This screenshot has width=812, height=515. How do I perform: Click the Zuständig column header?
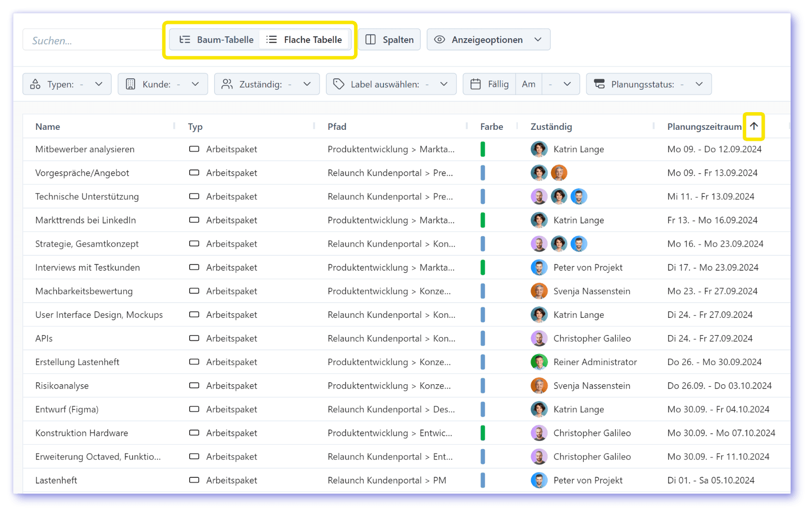coord(551,127)
